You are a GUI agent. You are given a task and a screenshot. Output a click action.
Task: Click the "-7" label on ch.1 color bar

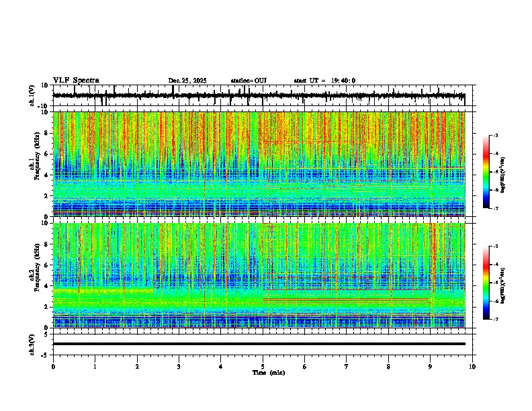[495, 208]
